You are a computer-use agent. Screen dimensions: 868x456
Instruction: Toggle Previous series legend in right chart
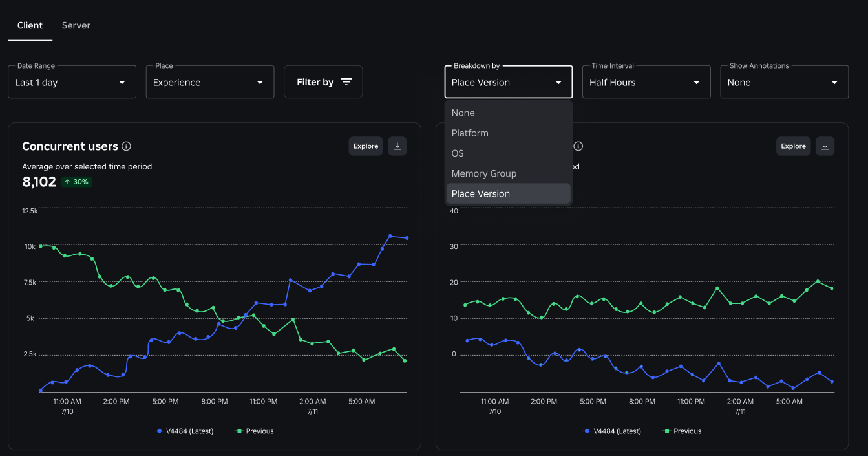click(682, 431)
